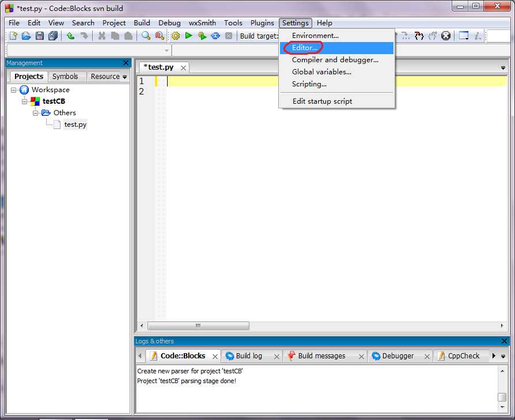
Task: Select test.py in the project tree
Action: point(75,125)
